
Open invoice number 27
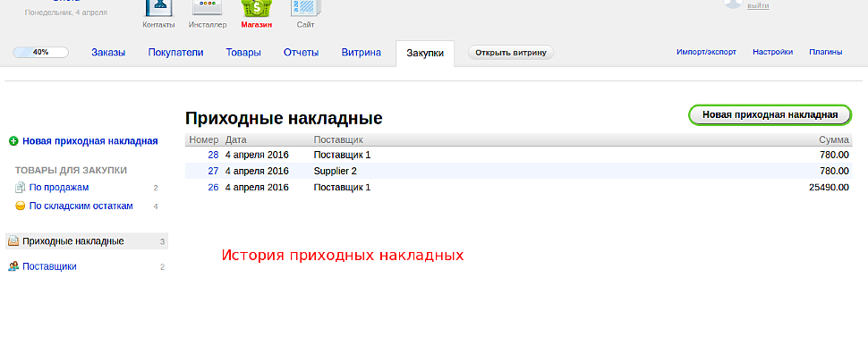(x=213, y=171)
